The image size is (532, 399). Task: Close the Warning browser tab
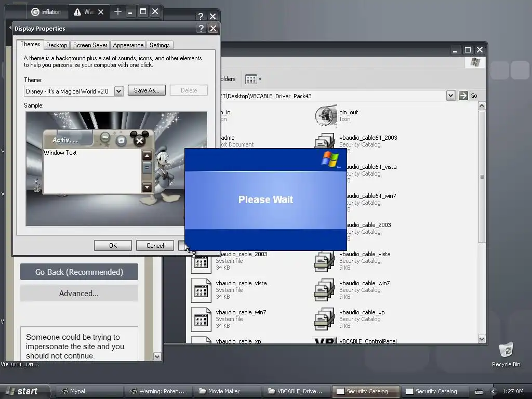point(101,12)
